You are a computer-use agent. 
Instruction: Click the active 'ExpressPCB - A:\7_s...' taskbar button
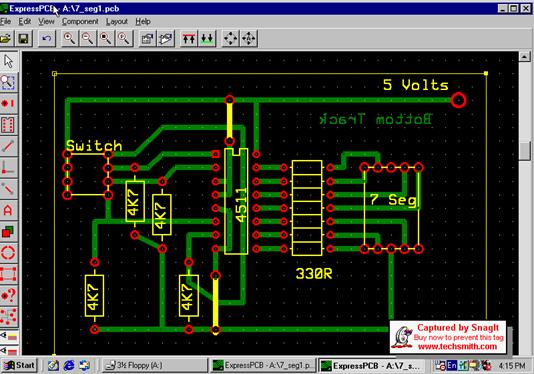pyautogui.click(x=372, y=365)
